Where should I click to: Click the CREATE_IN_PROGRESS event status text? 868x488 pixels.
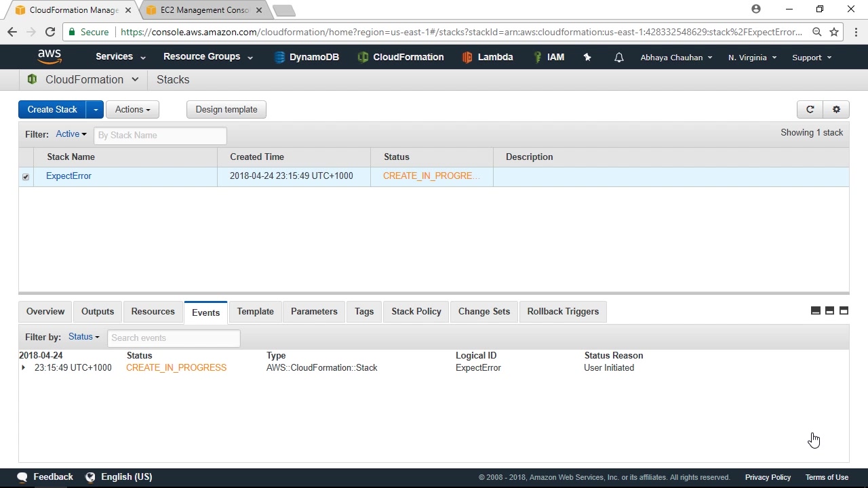[x=176, y=367]
